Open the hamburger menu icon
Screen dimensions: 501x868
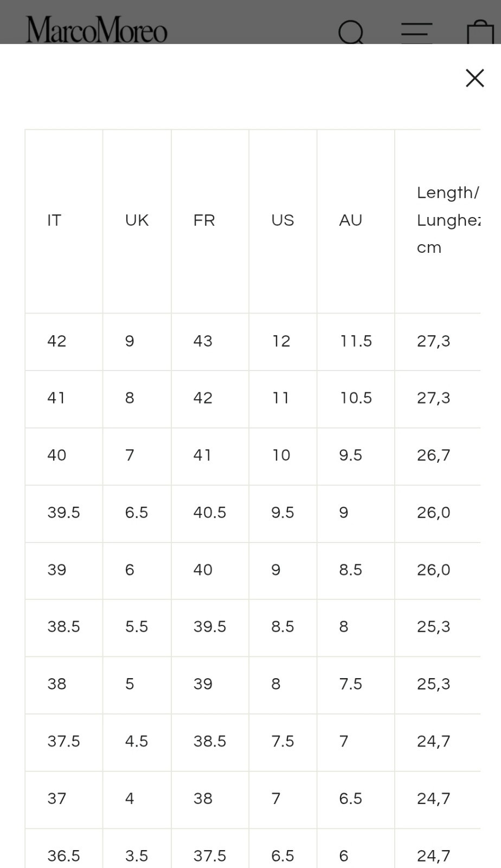(416, 33)
